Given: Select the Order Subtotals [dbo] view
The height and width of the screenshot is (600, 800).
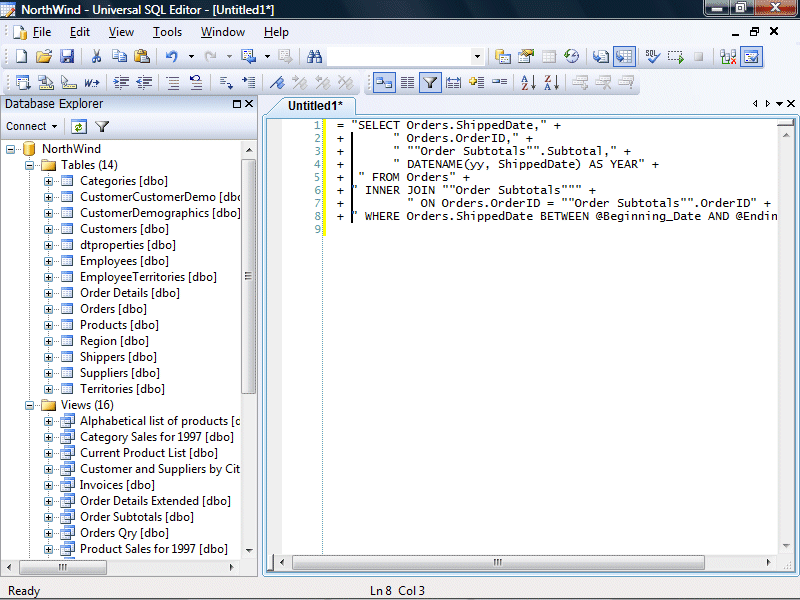Looking at the screenshot, I should coord(137,517).
